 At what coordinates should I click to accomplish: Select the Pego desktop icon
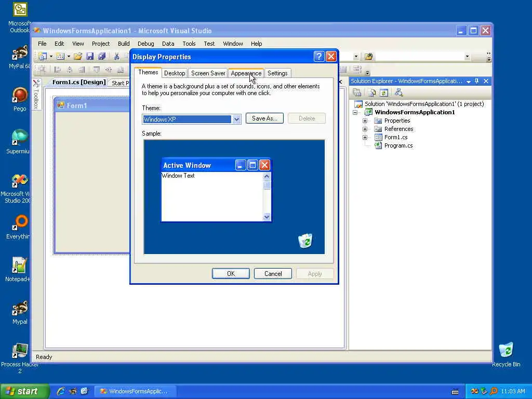[x=20, y=99]
